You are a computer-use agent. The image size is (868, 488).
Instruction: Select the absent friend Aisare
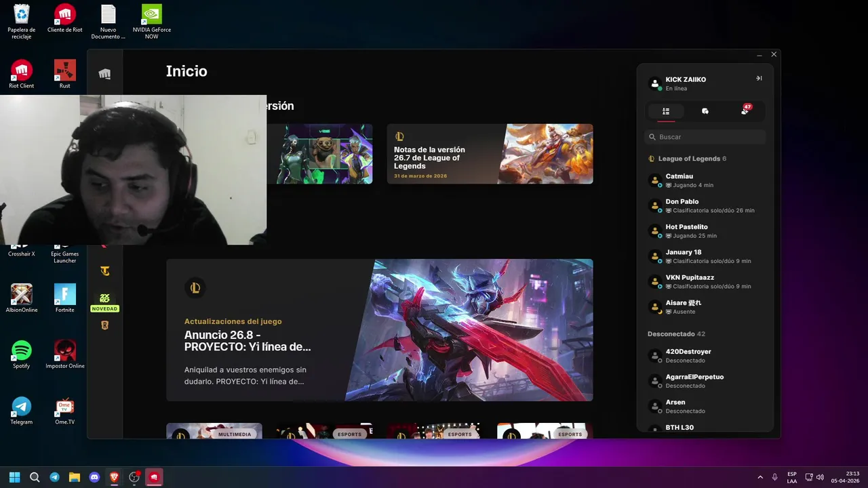705,307
